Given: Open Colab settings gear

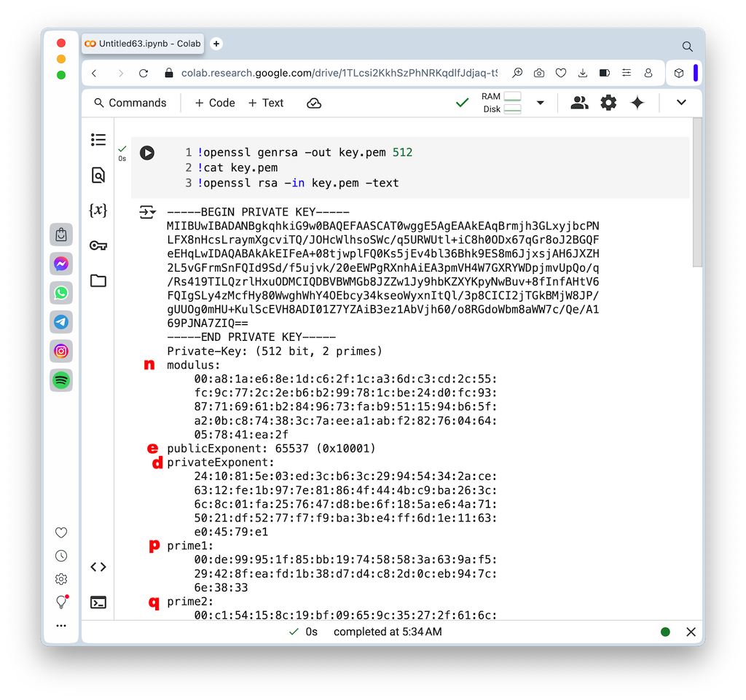Looking at the screenshot, I should pos(608,103).
